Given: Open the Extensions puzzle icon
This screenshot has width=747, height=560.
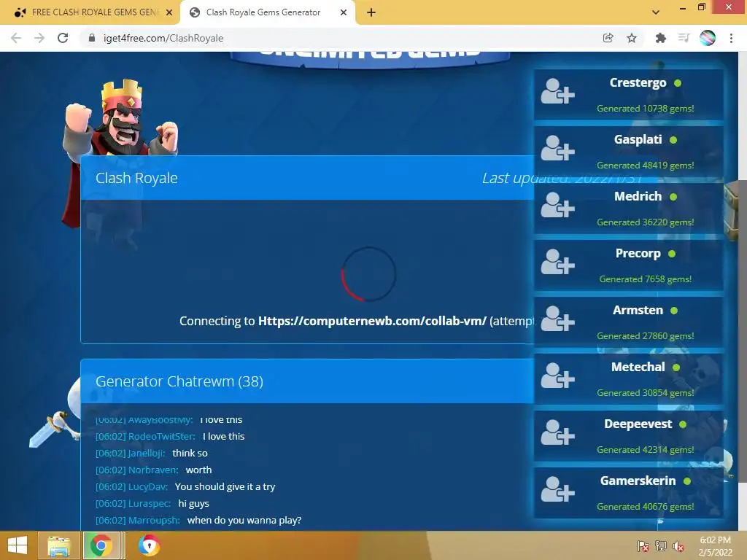Looking at the screenshot, I should [x=660, y=38].
